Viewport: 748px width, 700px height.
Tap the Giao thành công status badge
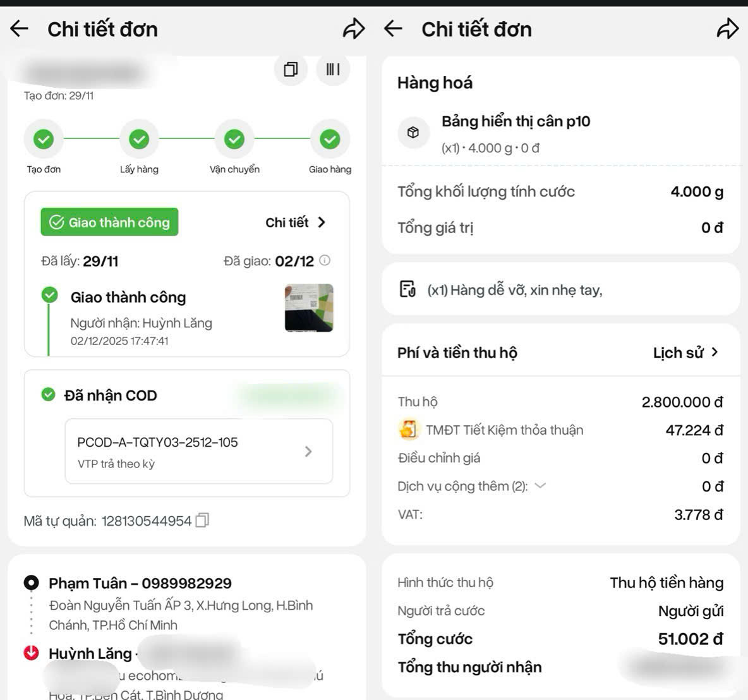[109, 222]
